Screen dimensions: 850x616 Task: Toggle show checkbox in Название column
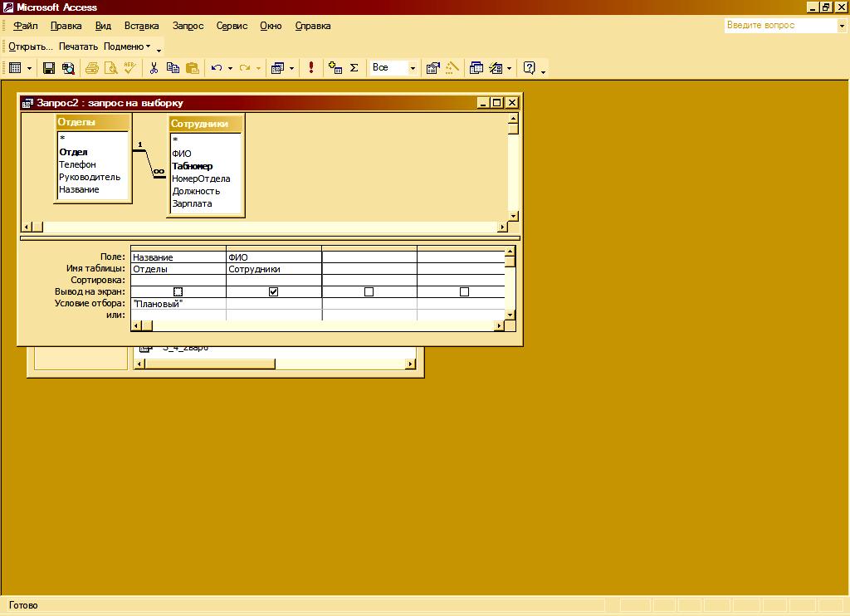(178, 291)
